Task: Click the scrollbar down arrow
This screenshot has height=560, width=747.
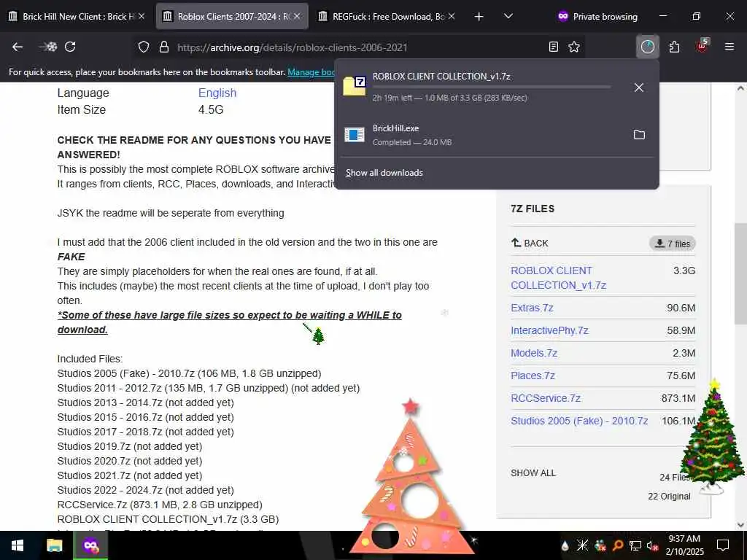Action: (x=740, y=525)
